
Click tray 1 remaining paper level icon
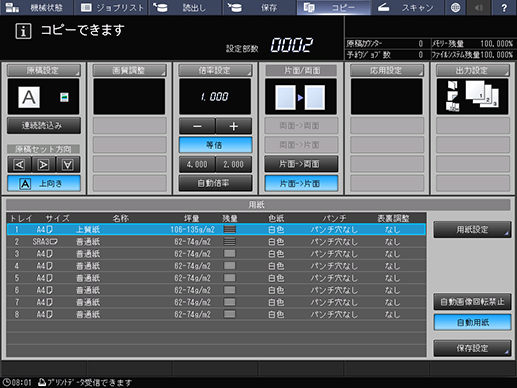[230, 229]
